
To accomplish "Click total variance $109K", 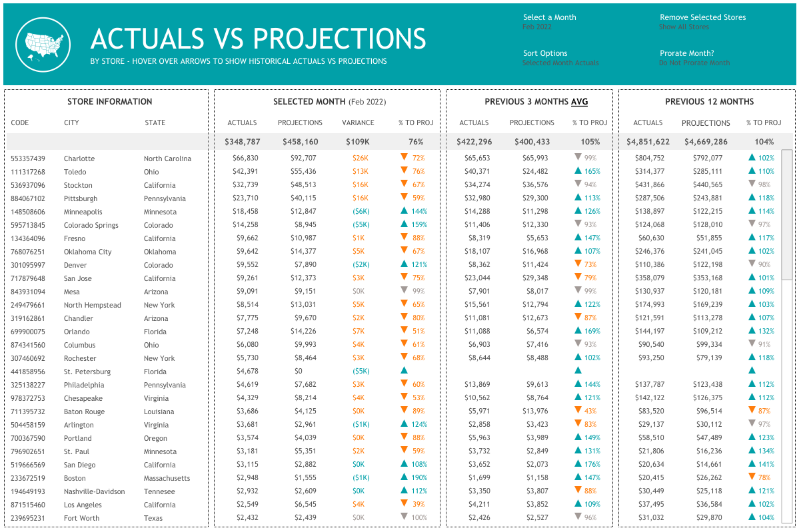I will [358, 142].
